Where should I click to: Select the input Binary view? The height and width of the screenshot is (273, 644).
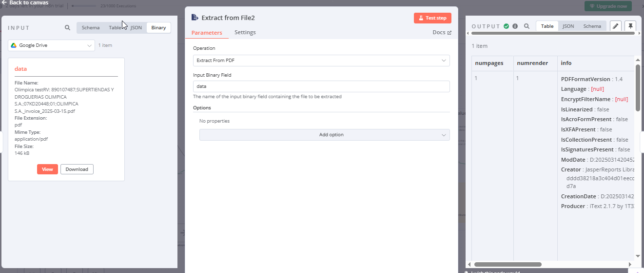tap(158, 28)
